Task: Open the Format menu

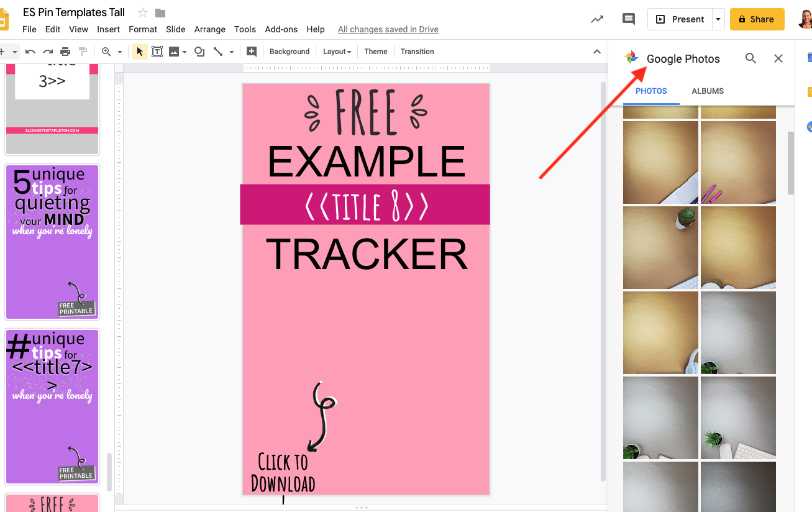Action: 143,29
